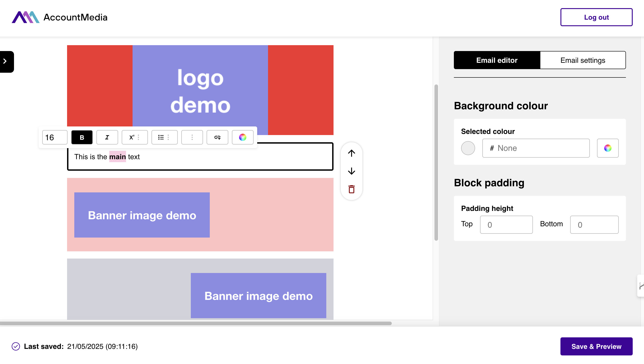Click the "This is the" text
Image resolution: width=644 pixels, height=364 pixels.
[91, 157]
